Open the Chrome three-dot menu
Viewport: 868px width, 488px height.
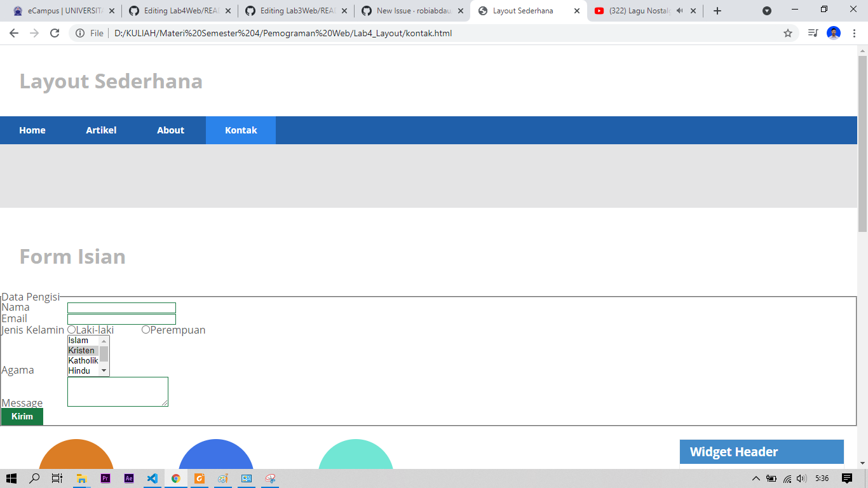855,33
